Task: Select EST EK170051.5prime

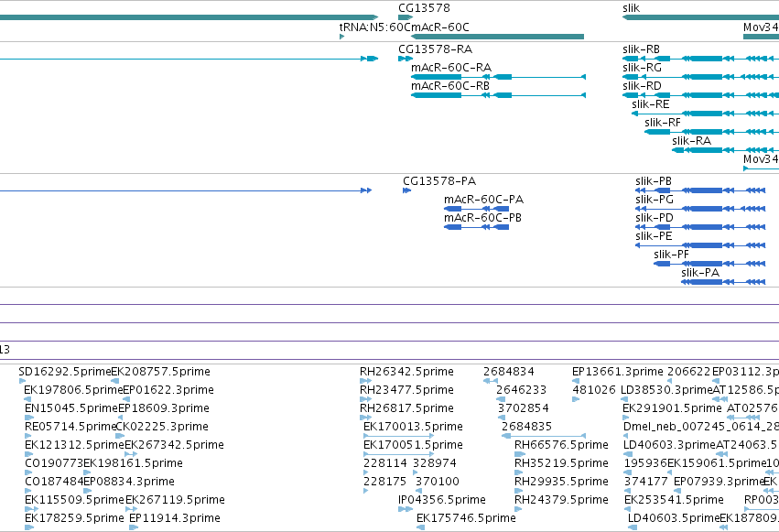Action: [413, 445]
